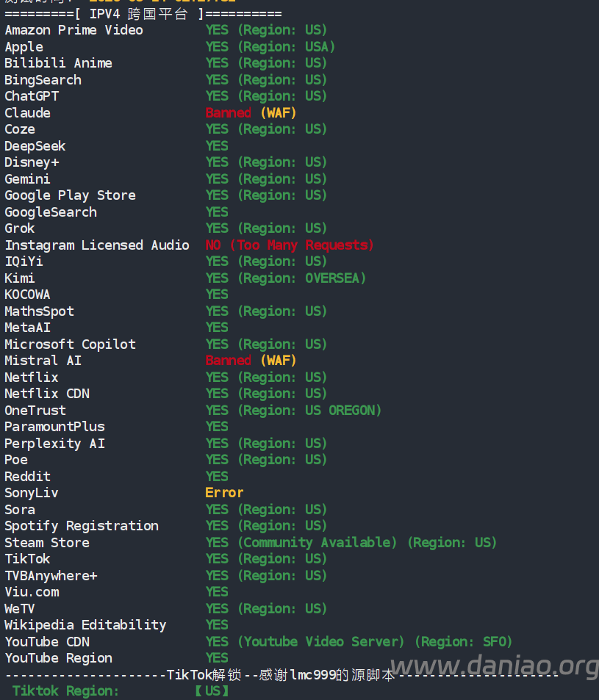Click the Instagram Licensed Audio label

[97, 245]
